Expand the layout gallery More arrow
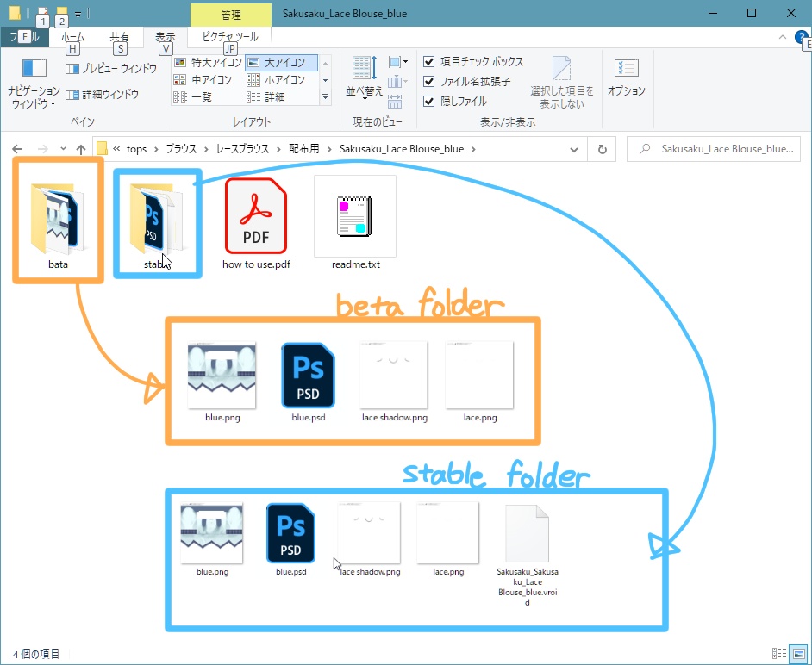 tap(325, 96)
